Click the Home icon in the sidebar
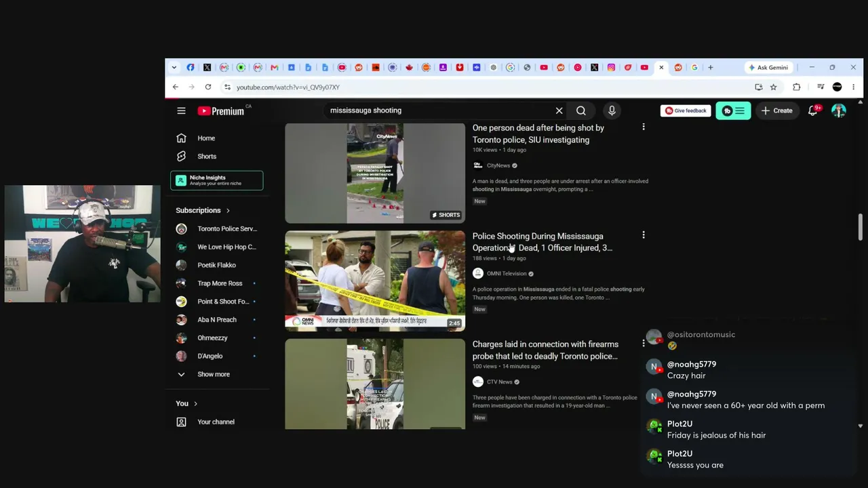 click(181, 138)
